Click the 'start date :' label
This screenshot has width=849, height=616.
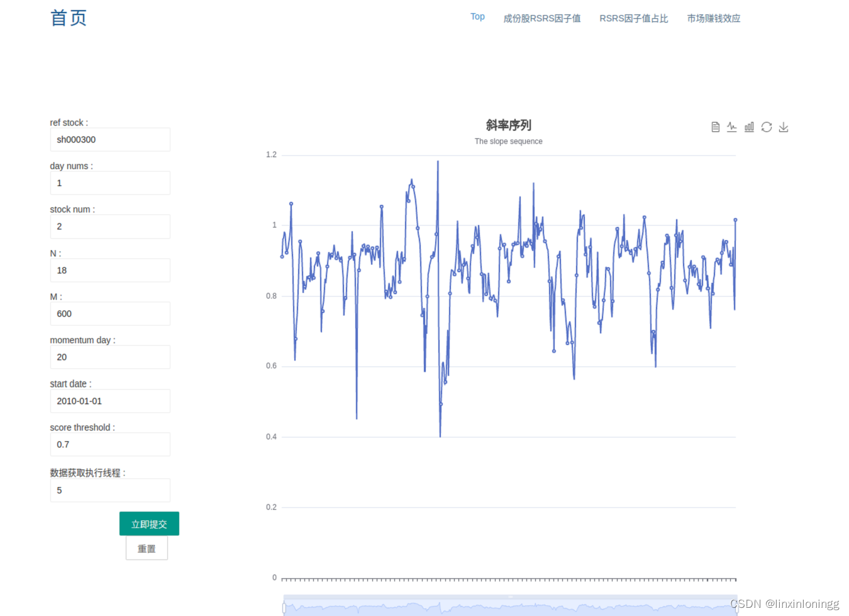coord(71,383)
